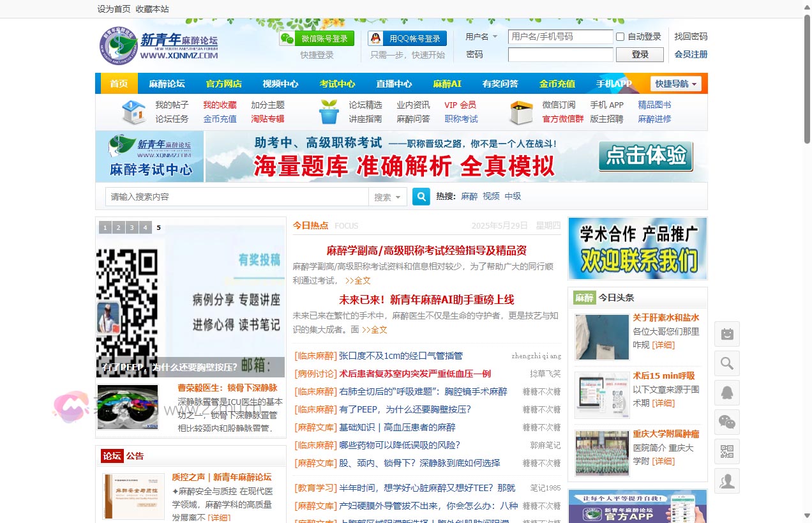
Task: Click the 请输入搜索内容 search field
Action: [236, 197]
